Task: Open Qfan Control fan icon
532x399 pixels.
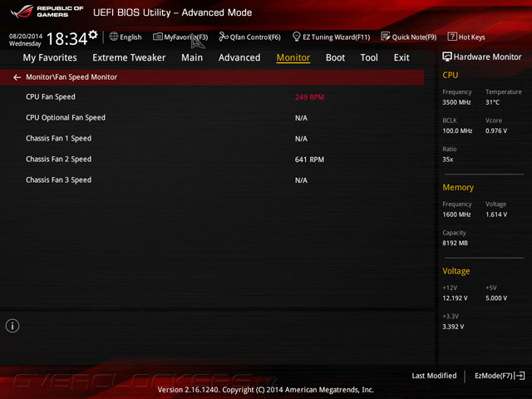Action: 224,37
